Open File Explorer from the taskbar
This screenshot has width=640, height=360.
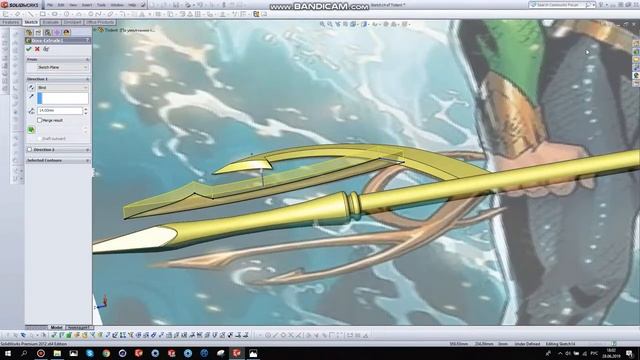click(57, 353)
